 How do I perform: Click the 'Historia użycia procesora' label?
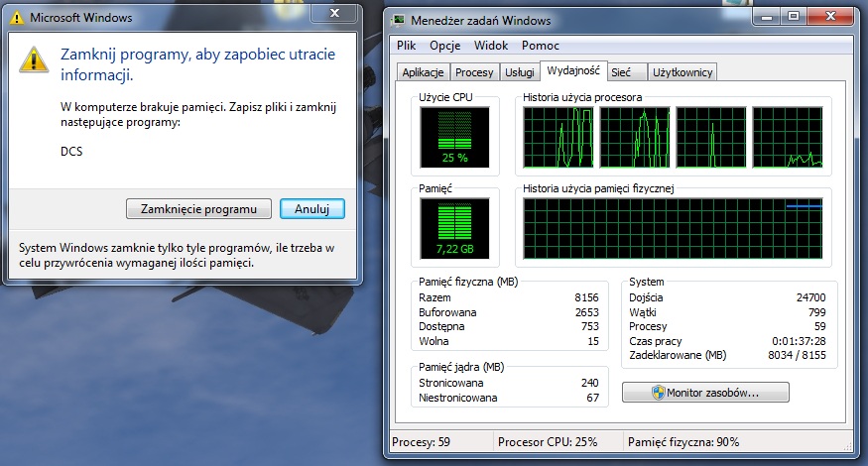[x=582, y=97]
